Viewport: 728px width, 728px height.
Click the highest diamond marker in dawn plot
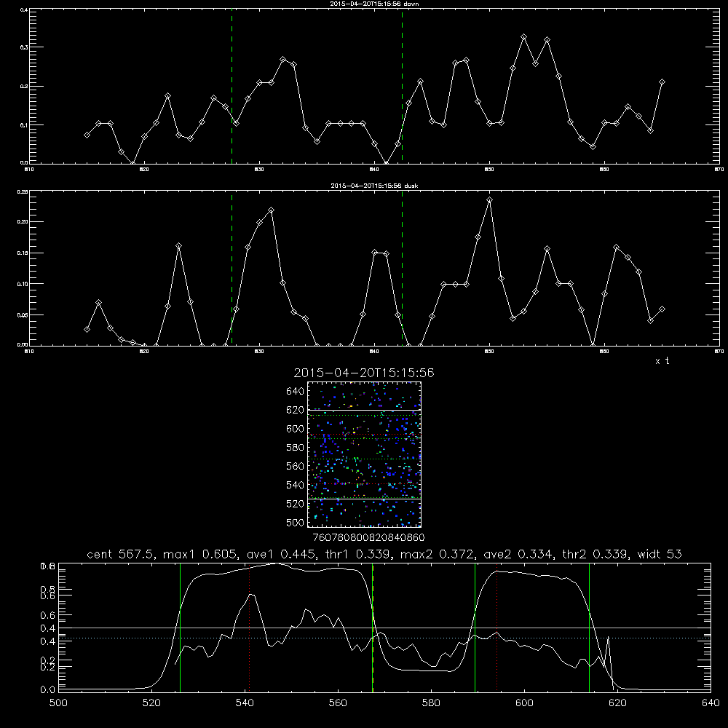pos(523,36)
